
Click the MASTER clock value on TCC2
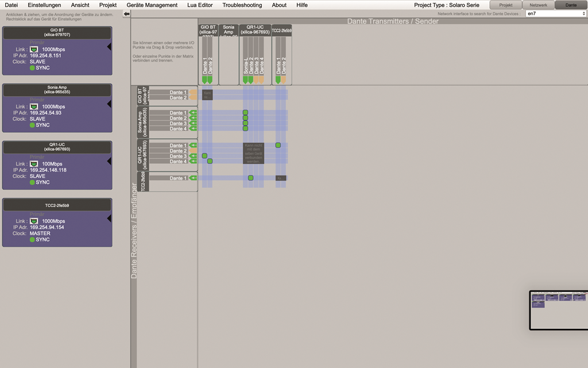[40, 233]
